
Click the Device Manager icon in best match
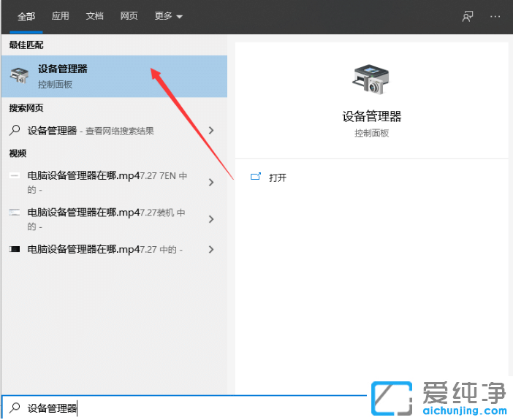tap(19, 75)
